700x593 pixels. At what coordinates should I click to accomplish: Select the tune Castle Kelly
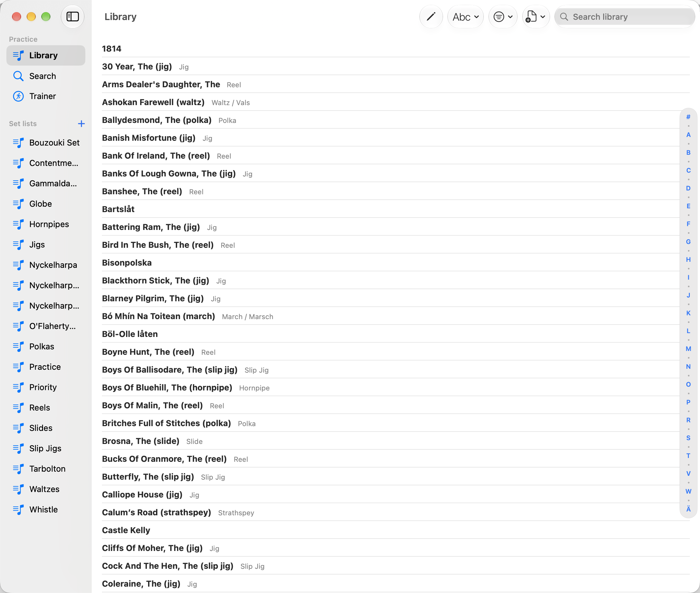pos(396,530)
